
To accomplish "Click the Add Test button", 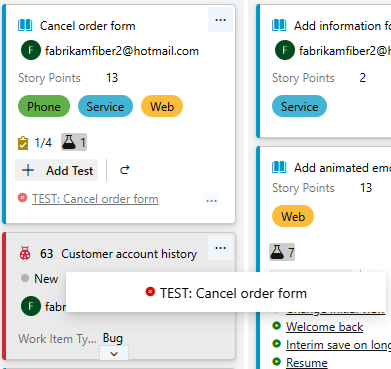I will click(x=57, y=170).
